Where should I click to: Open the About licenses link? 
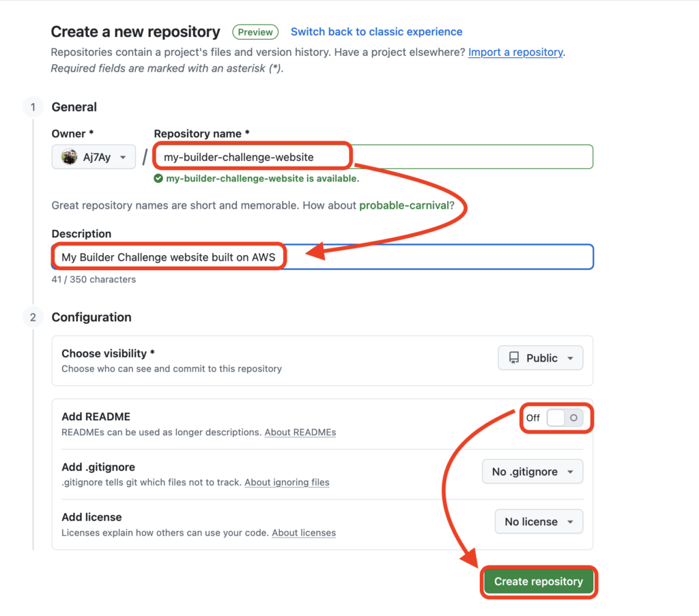tap(304, 533)
